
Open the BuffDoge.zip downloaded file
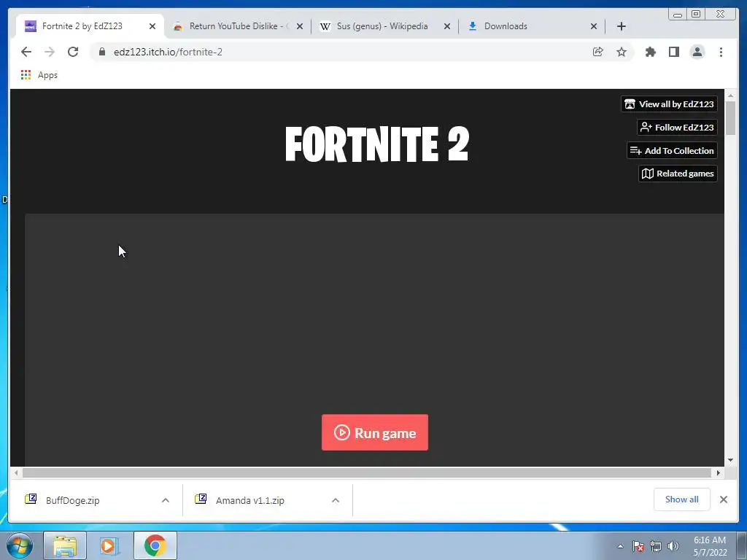pos(72,500)
